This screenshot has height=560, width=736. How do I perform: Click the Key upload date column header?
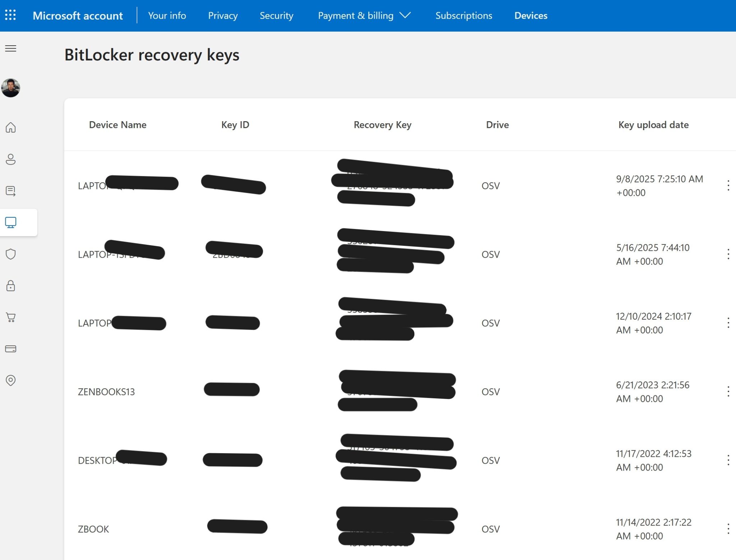653,125
